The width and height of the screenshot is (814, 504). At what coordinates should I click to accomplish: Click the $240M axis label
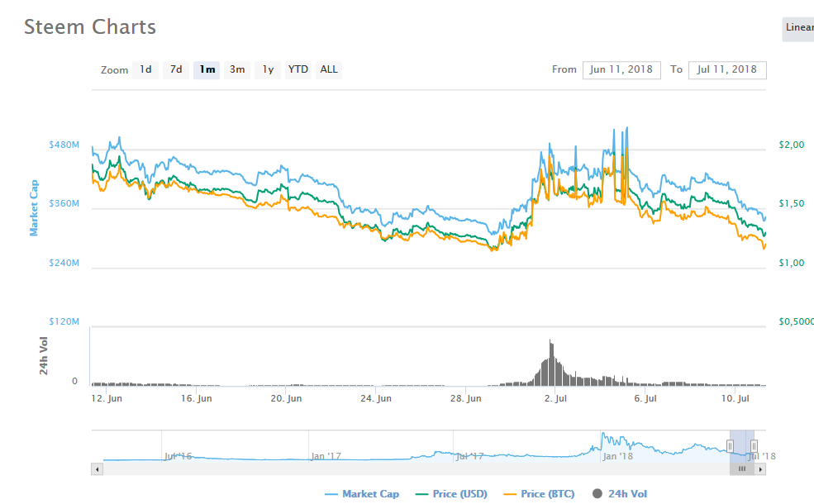[x=64, y=263]
